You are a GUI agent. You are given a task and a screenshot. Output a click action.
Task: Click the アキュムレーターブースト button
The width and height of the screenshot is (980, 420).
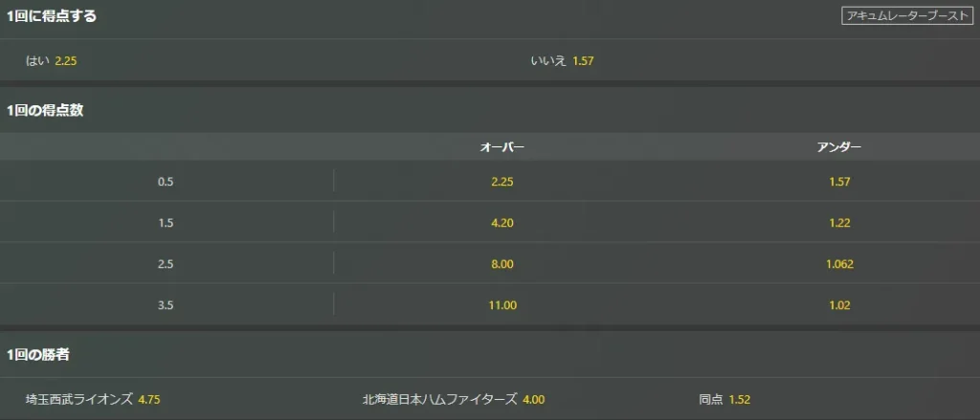coord(906,16)
